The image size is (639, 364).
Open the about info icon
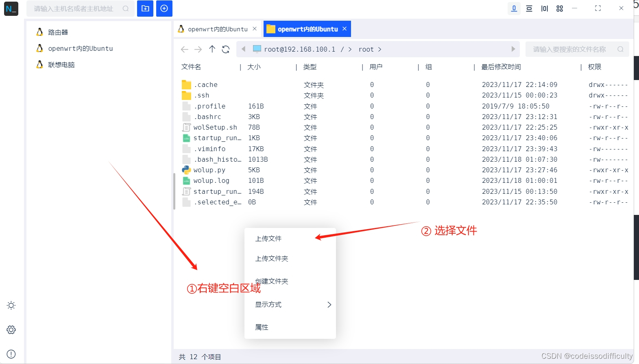click(x=11, y=354)
